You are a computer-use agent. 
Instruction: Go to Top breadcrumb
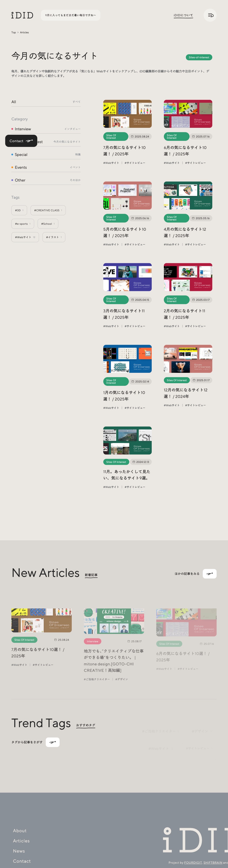[13, 32]
